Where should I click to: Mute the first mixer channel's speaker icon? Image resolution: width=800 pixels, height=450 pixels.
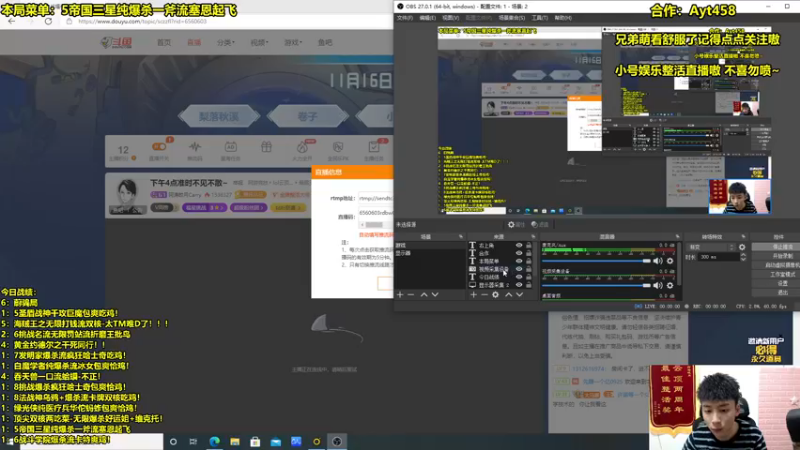pyautogui.click(x=658, y=261)
